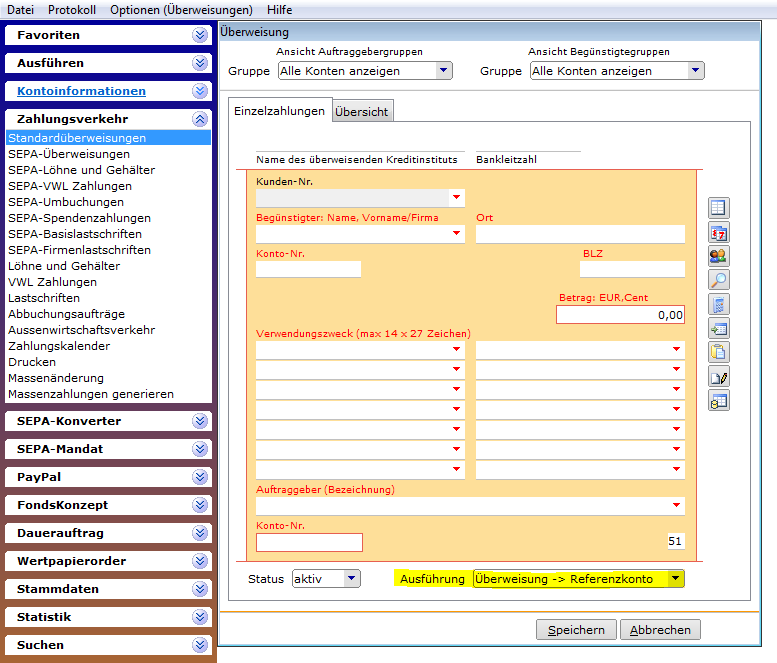
Task: Expand the Ausführen panel chevron
Action: 200,63
